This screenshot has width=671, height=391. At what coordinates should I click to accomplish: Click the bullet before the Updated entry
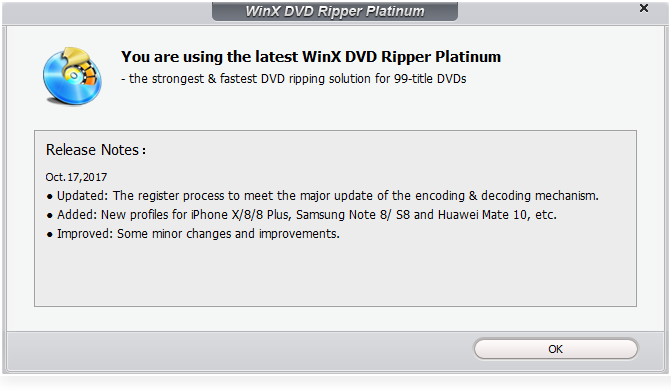[x=50, y=197]
